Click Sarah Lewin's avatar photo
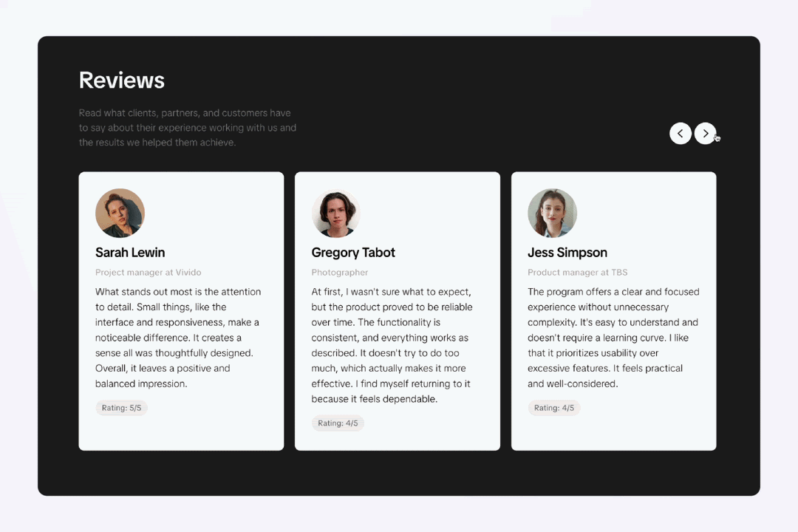Viewport: 798px width, 532px height. 120,214
